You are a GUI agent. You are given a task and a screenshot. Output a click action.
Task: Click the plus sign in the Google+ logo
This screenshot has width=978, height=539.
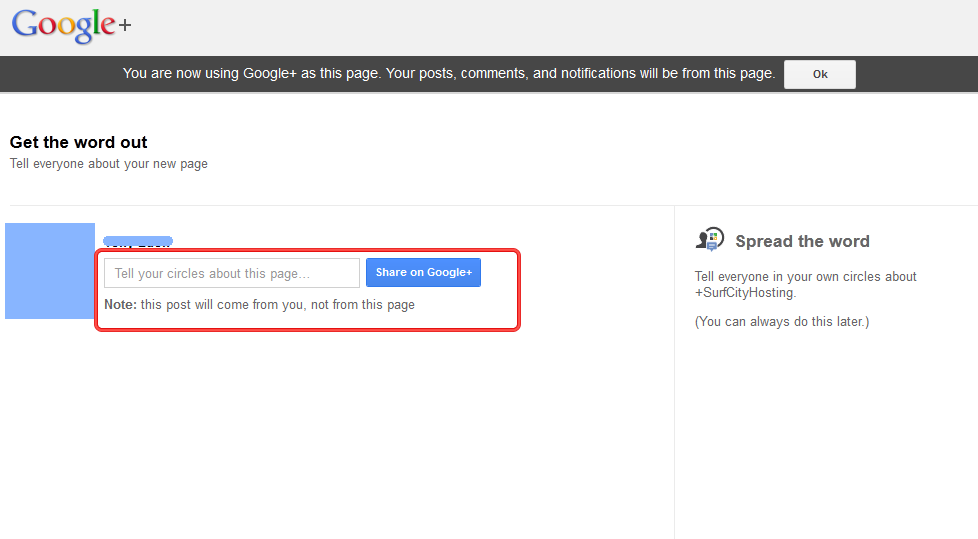point(124,26)
